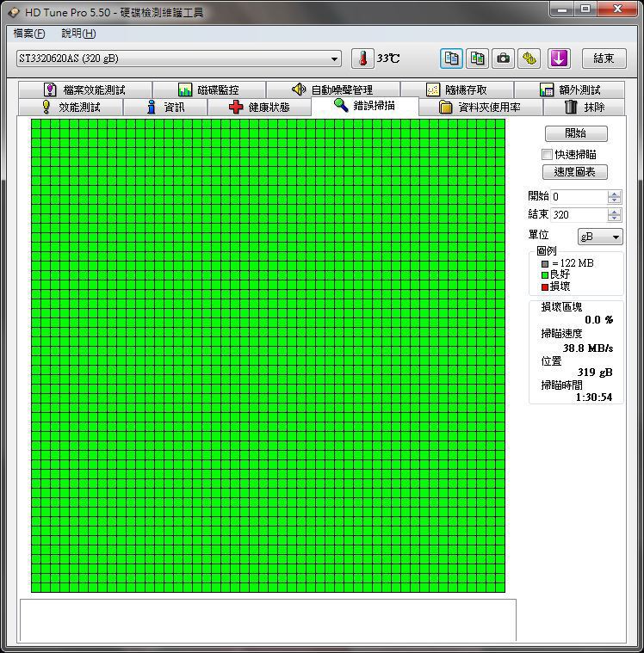
Task: Click the 結束 exit button in the toolbar
Action: tap(604, 59)
